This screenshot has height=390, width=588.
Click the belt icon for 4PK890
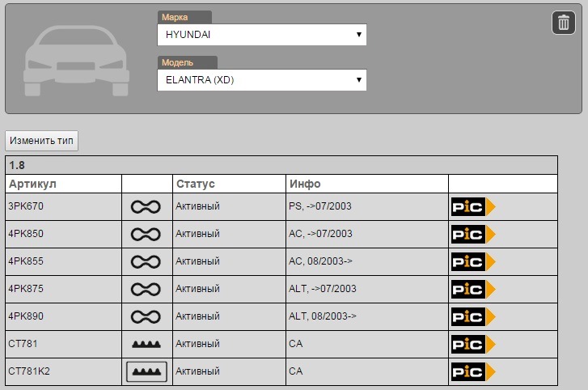[x=146, y=317]
